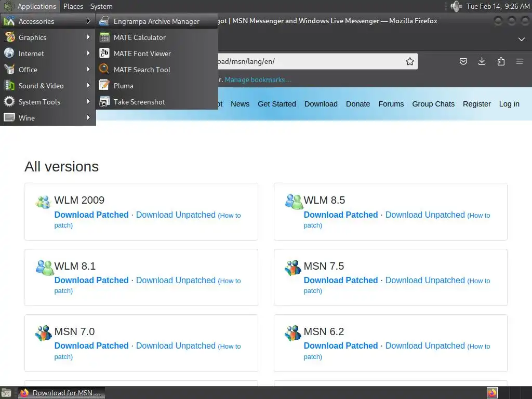Viewport: 532px width, 399px height.
Task: Switch to Download for MSN taskbar window
Action: [x=61, y=393]
